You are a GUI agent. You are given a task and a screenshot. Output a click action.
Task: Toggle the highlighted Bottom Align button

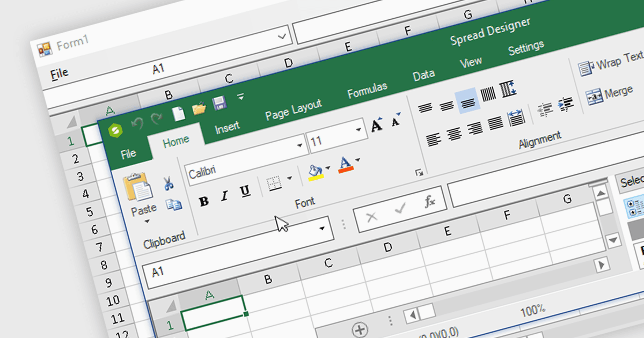click(x=467, y=101)
